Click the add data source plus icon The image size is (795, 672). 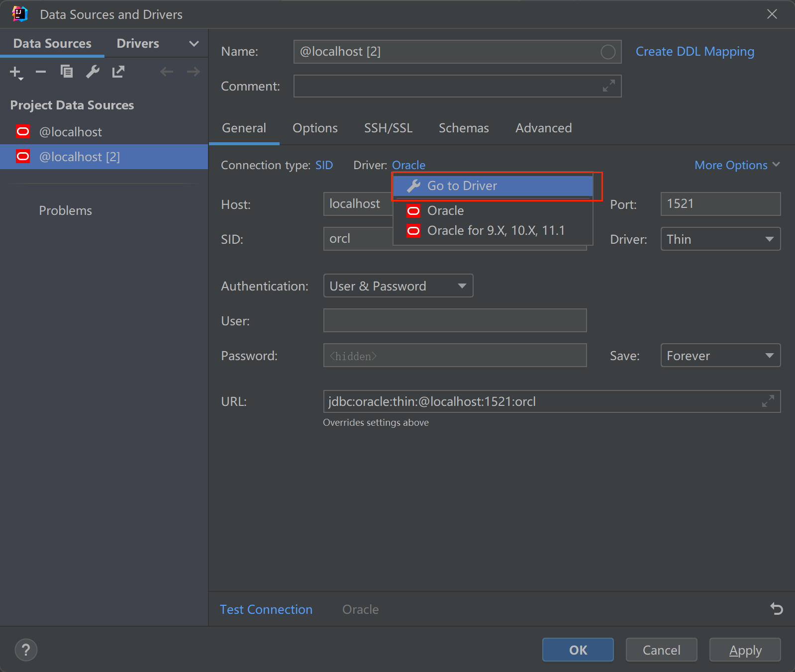(16, 73)
